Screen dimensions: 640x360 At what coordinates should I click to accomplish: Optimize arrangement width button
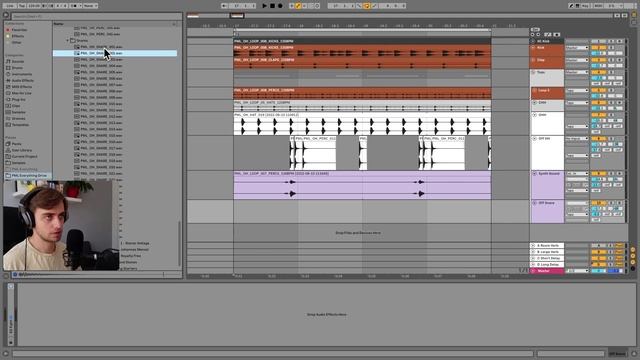[624, 16]
